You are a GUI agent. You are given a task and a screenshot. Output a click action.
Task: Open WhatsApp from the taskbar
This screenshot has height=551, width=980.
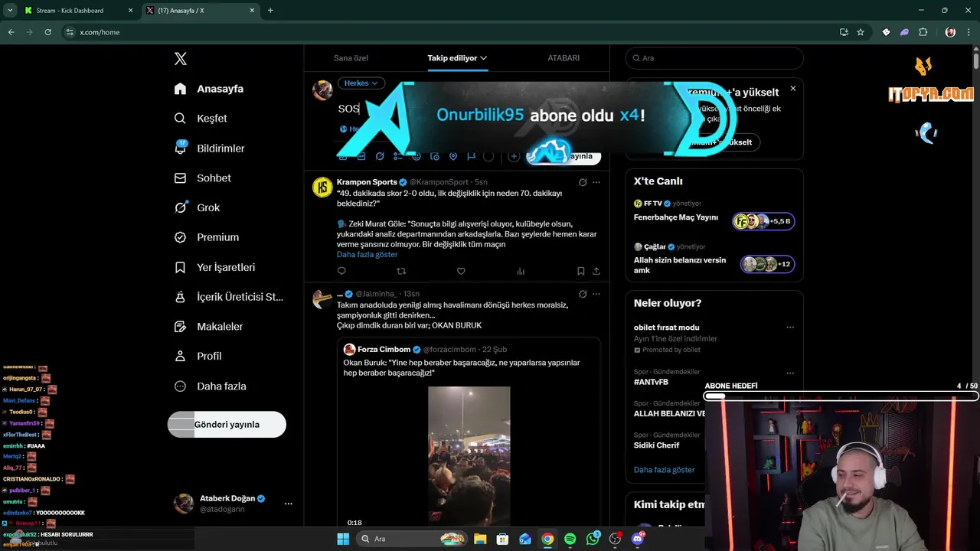(593, 539)
